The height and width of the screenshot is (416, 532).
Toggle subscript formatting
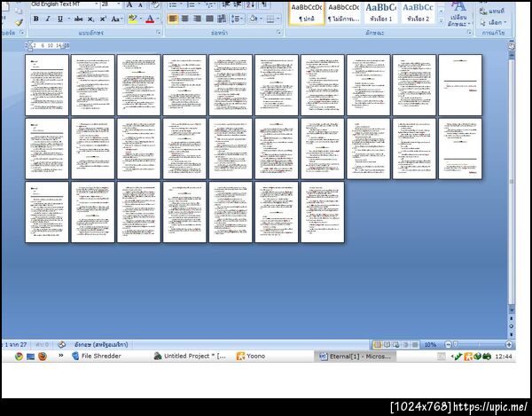(90, 19)
